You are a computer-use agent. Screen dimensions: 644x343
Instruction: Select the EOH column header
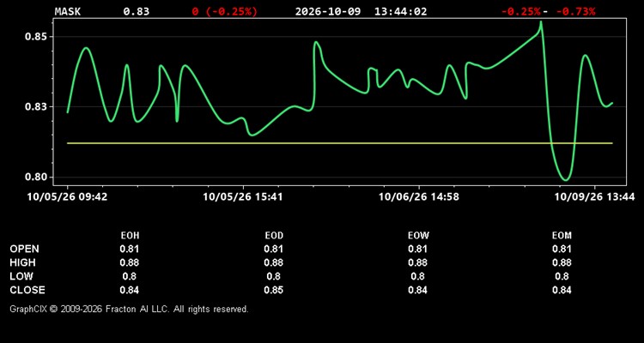(x=130, y=236)
